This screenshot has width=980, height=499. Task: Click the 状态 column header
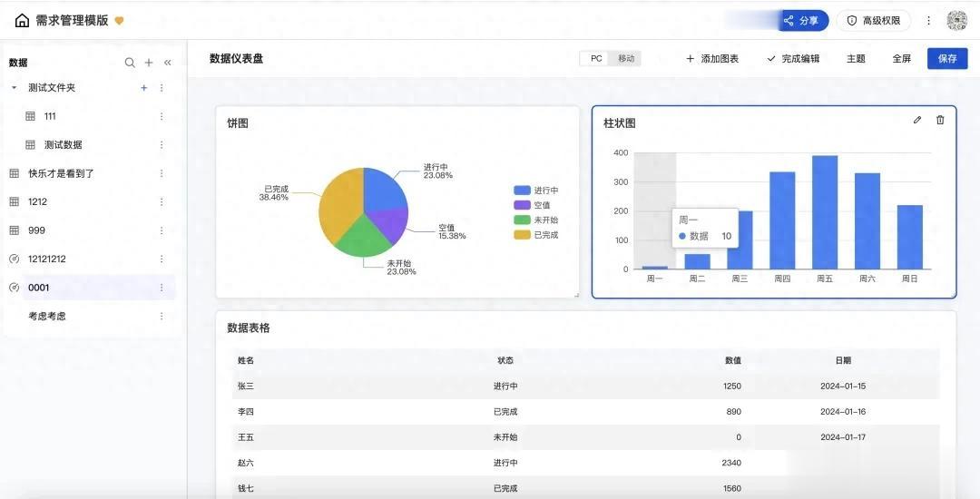click(505, 360)
